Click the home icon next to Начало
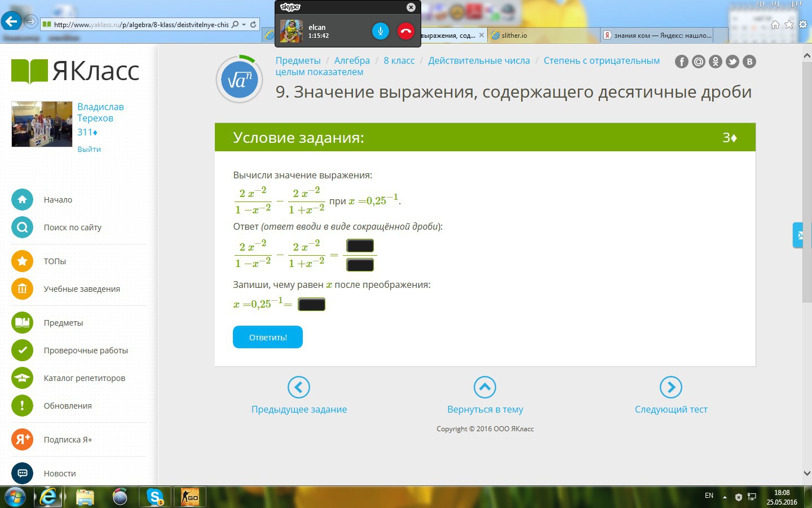Screen dimensions: 812x508 (22, 199)
